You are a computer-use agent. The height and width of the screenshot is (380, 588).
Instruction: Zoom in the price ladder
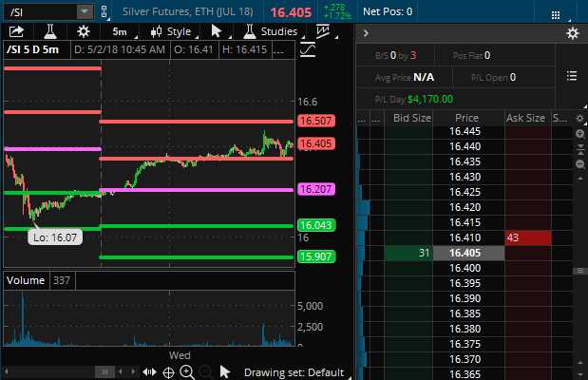[x=579, y=134]
